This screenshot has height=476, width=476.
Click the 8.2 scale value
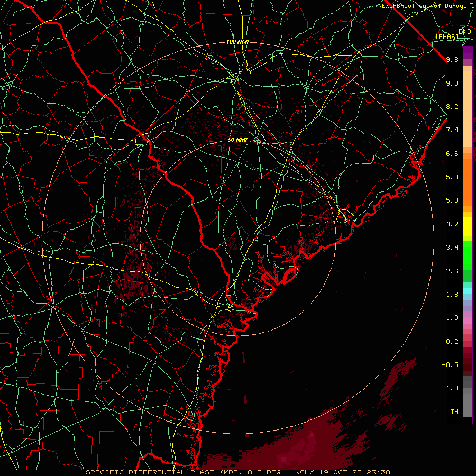[452, 106]
